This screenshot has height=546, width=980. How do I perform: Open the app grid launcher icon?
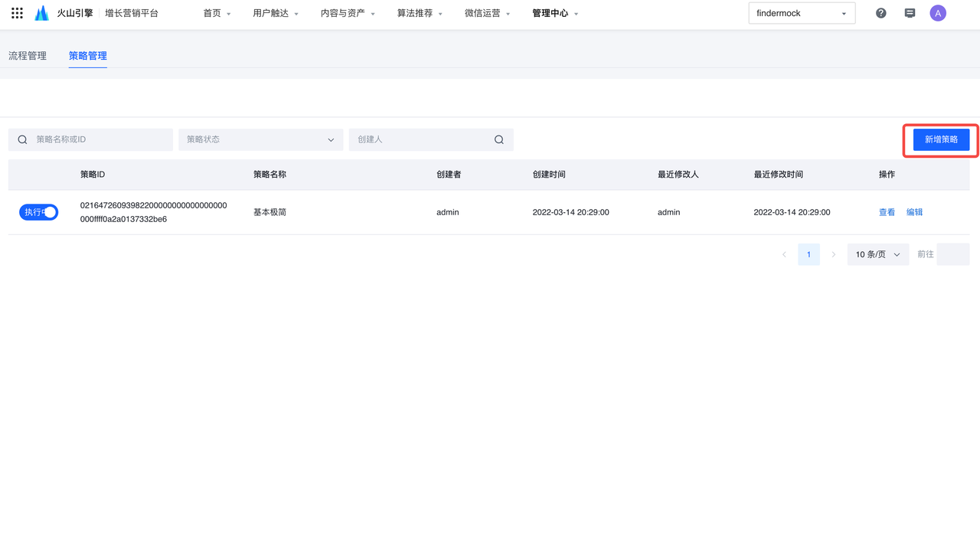click(x=17, y=13)
